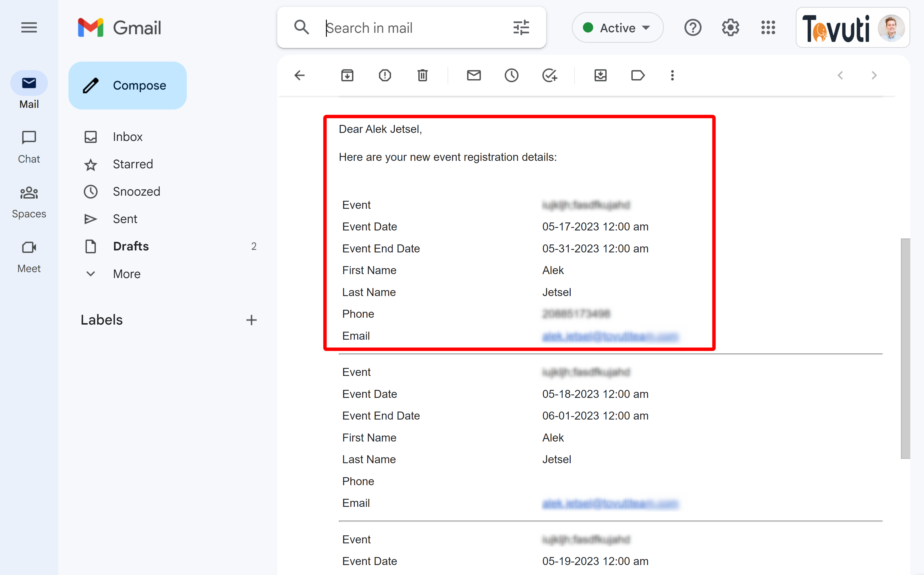Click the '05-18-2023 12:00 am' date
Viewport: 924px width, 575px height.
coord(595,394)
